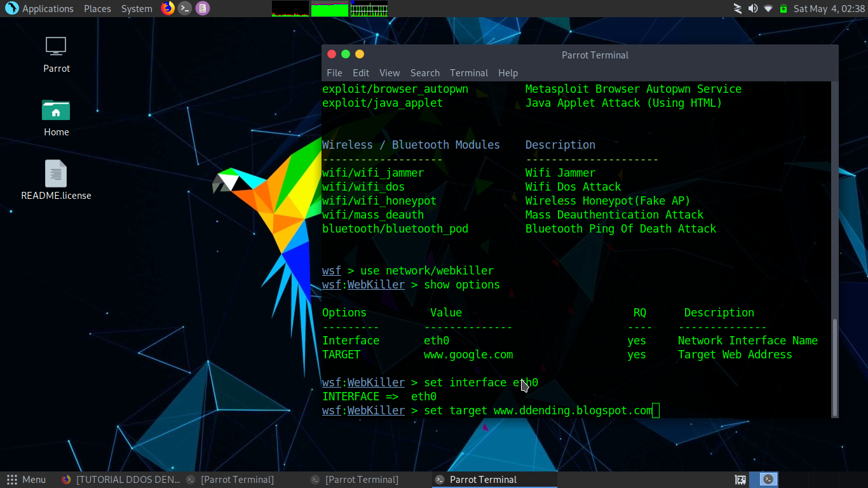868x488 pixels.
Task: Click the green battery charging indicator
Action: [783, 8]
